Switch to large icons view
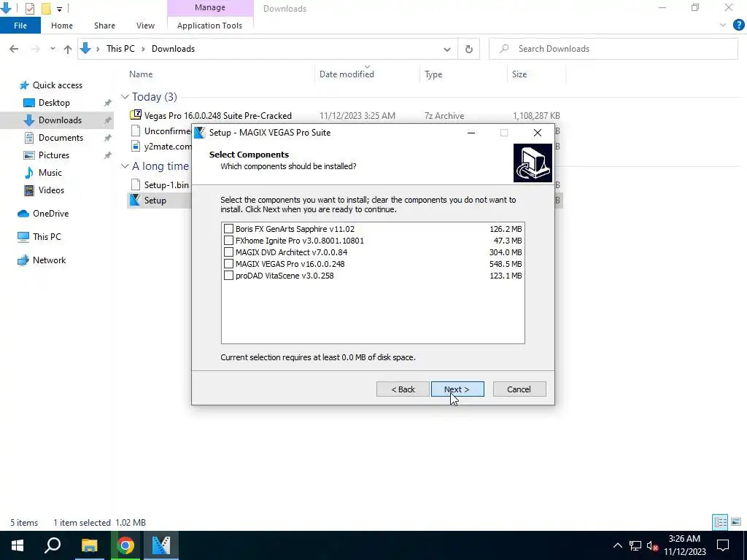This screenshot has width=747, height=560. click(736, 522)
